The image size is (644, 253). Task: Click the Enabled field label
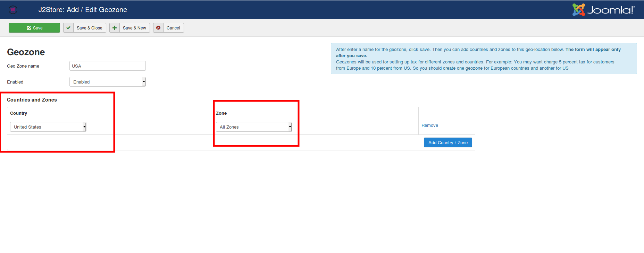pyautogui.click(x=15, y=82)
